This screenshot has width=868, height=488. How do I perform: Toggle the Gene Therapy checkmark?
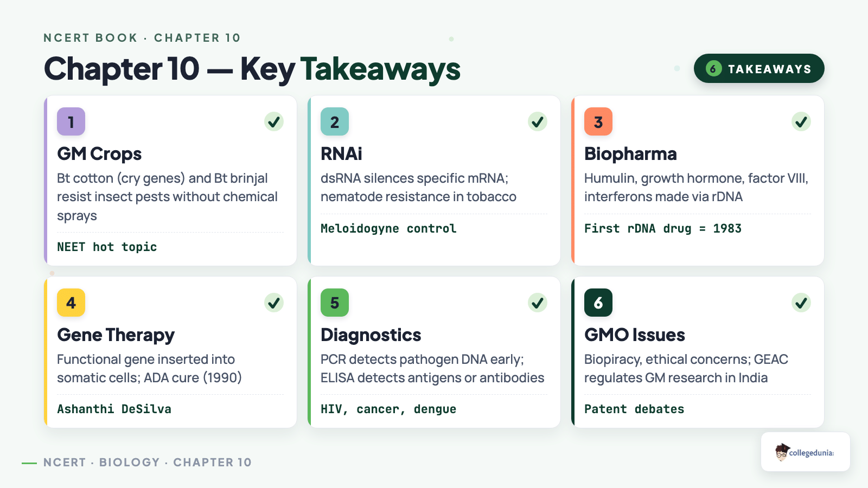[274, 303]
